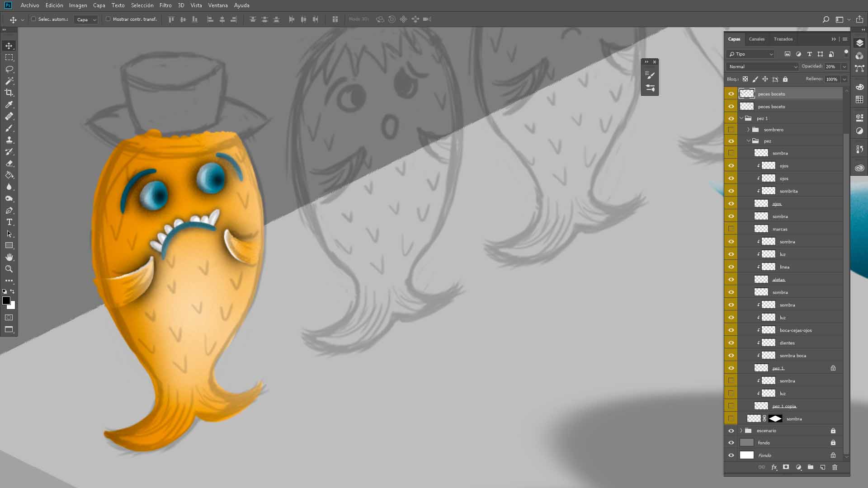The image size is (868, 488).
Task: Select the Lasso tool
Action: 9,69
